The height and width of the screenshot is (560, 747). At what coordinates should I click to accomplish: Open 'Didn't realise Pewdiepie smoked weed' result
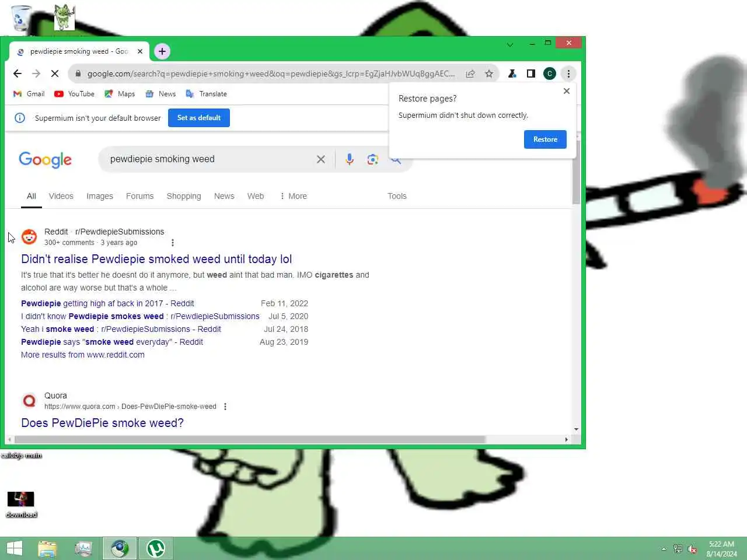156,259
